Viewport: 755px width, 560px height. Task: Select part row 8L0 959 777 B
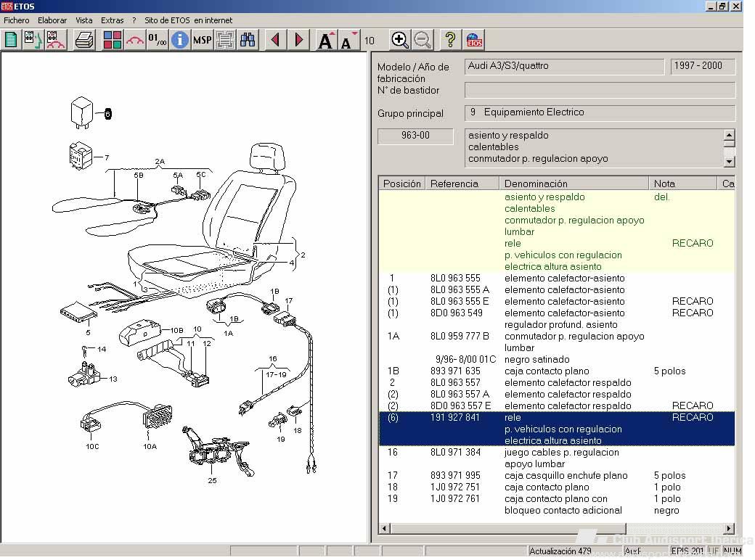(557, 342)
